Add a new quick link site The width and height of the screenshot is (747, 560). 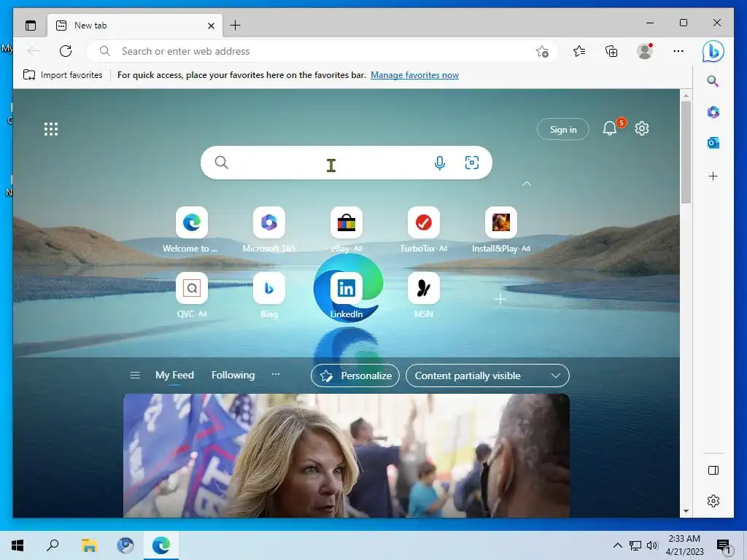coord(500,299)
